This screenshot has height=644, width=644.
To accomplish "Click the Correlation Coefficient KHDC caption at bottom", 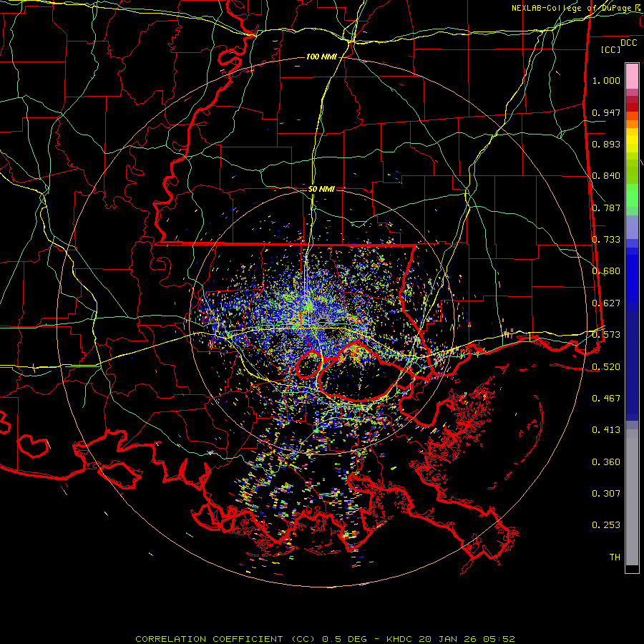I will click(325, 639).
